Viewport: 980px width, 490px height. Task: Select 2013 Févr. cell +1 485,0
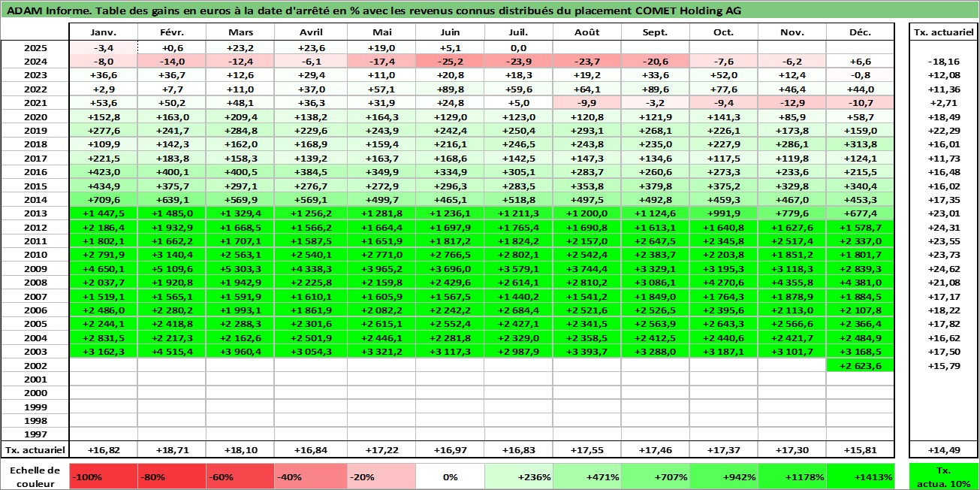click(172, 213)
